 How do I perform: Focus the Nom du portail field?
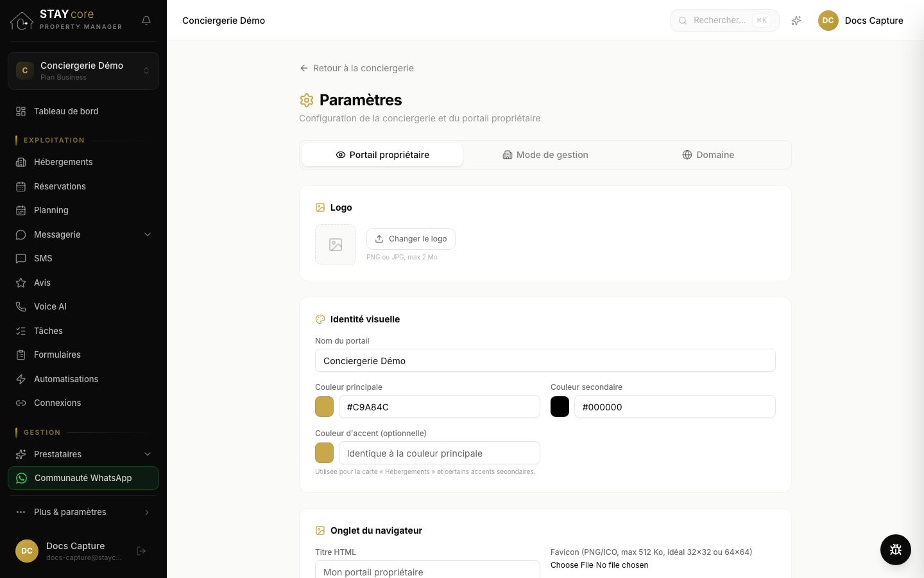point(545,360)
